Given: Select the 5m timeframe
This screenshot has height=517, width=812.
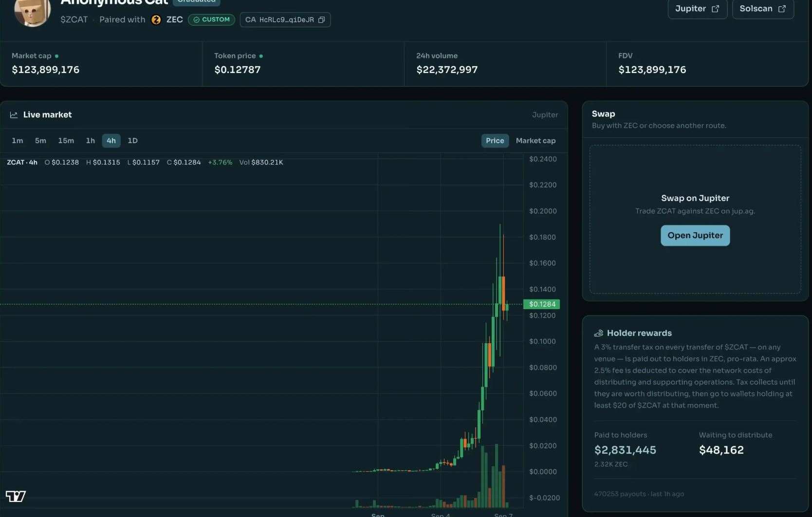Looking at the screenshot, I should coord(40,141).
